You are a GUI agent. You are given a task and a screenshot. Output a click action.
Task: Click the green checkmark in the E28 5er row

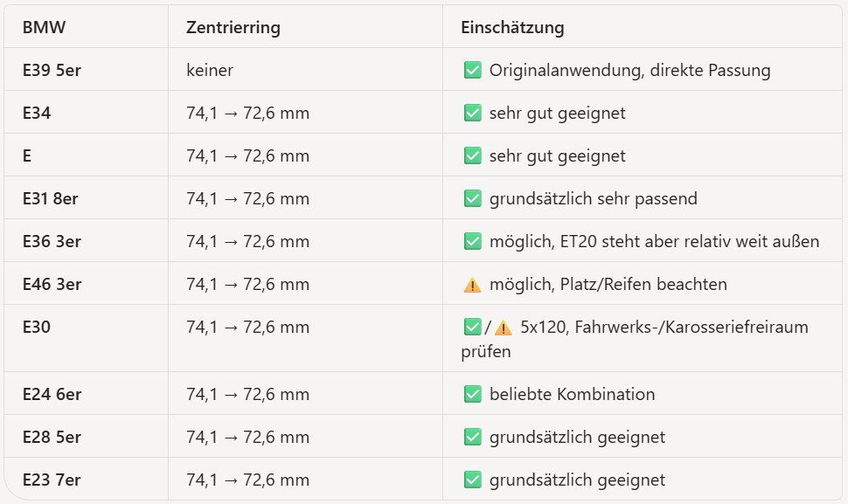pos(473,437)
